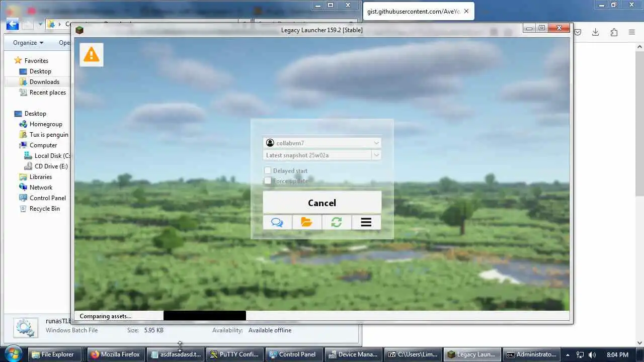Switch to the asdfasadasd text file taskbar button
Viewport: 644px width, 362px height.
tap(176, 354)
